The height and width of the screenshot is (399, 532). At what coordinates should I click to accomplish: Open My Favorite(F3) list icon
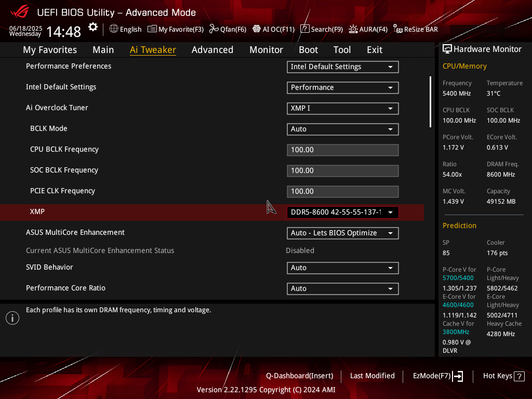point(152,29)
